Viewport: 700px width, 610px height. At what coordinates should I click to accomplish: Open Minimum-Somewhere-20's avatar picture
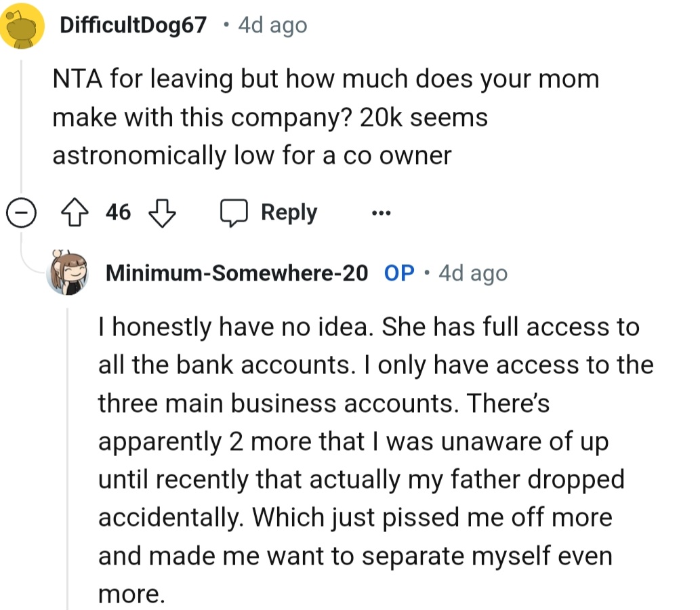[68, 272]
